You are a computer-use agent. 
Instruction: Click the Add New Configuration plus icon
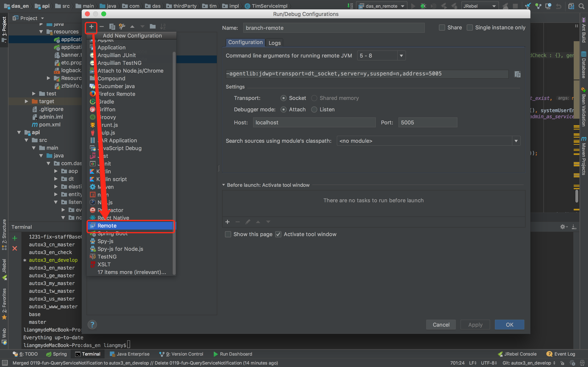pyautogui.click(x=91, y=27)
